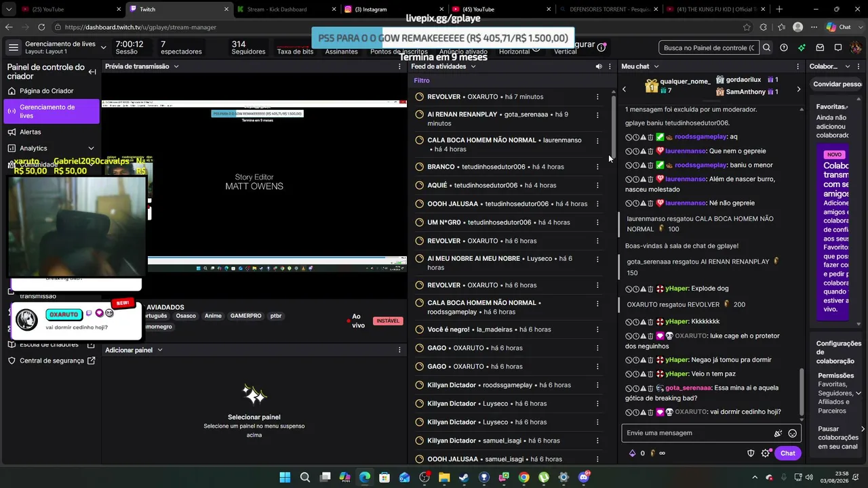This screenshot has height=488, width=868.
Task: Mute the activity feed sound
Action: point(598,66)
